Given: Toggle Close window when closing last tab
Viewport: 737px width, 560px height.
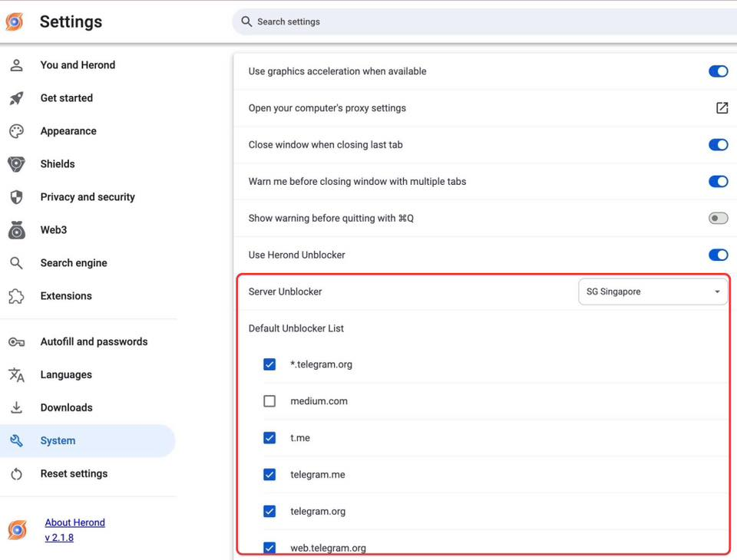Looking at the screenshot, I should point(719,145).
